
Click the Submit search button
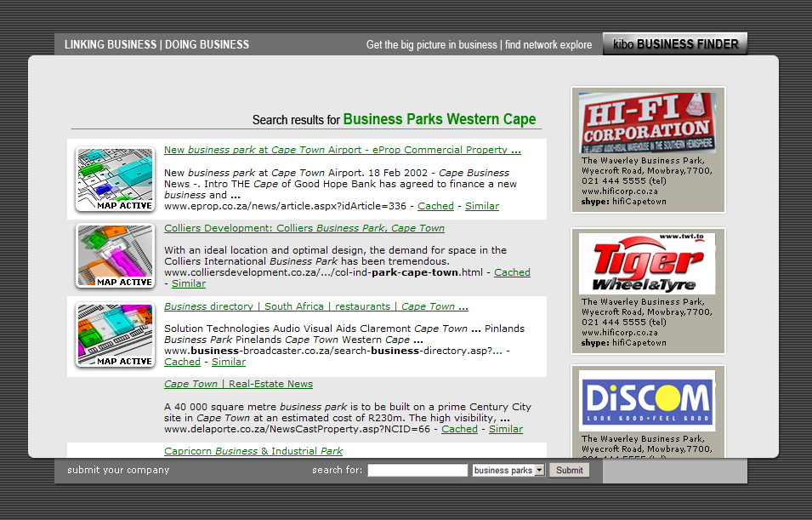click(x=569, y=470)
